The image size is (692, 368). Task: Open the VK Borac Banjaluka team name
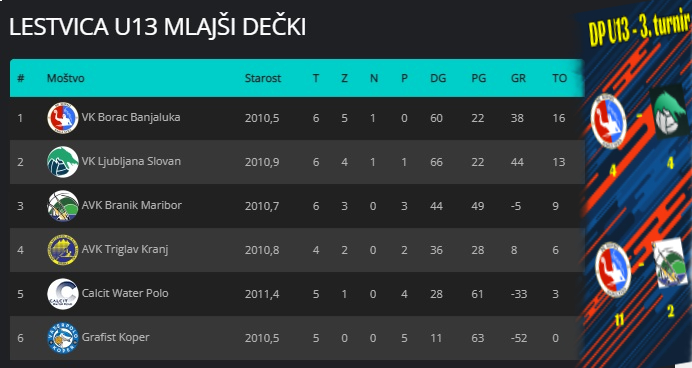131,117
